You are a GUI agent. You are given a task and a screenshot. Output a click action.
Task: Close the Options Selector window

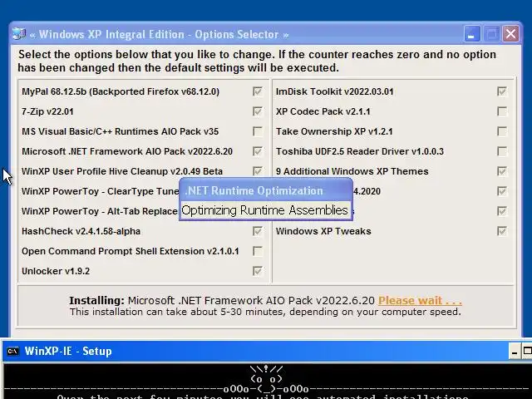click(510, 34)
